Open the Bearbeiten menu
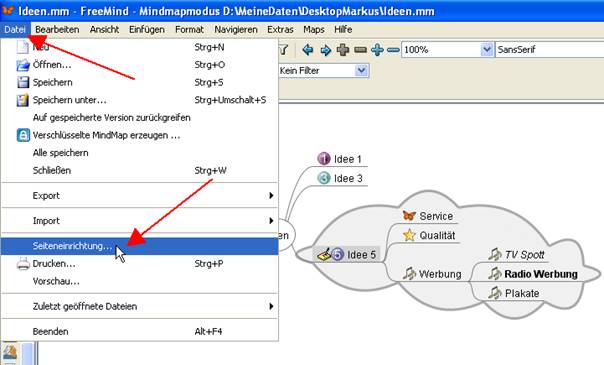Viewport: 604px width, 365px height. point(57,30)
